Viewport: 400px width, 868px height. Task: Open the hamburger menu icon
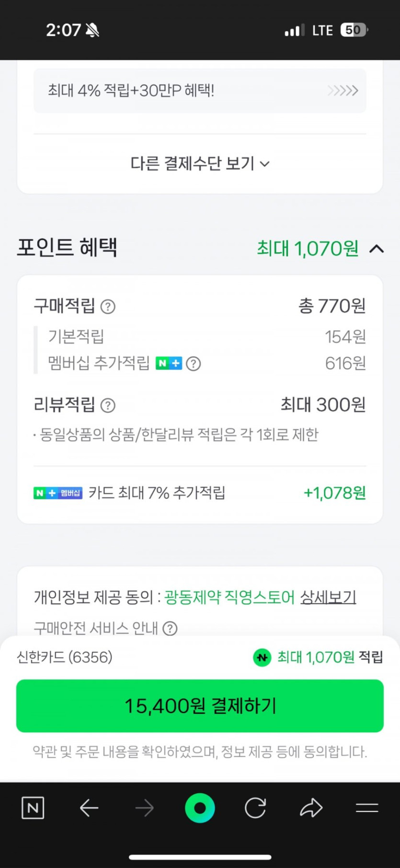point(367,808)
